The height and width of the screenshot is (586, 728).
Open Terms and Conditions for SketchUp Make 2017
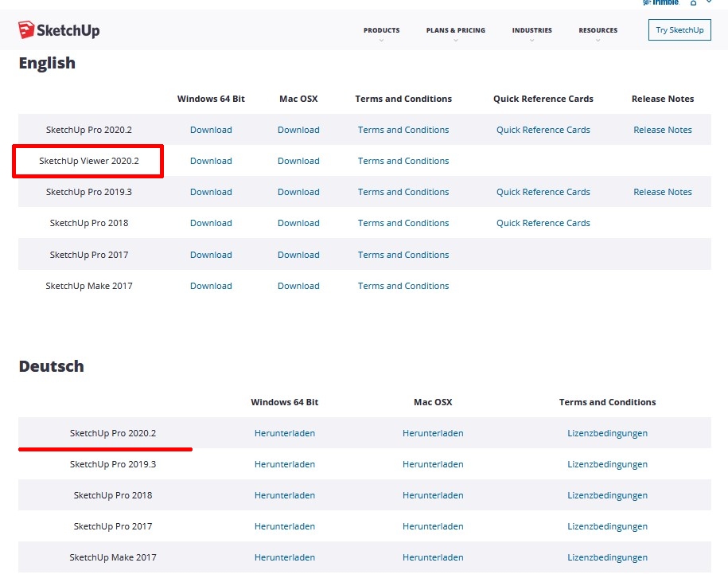(403, 286)
